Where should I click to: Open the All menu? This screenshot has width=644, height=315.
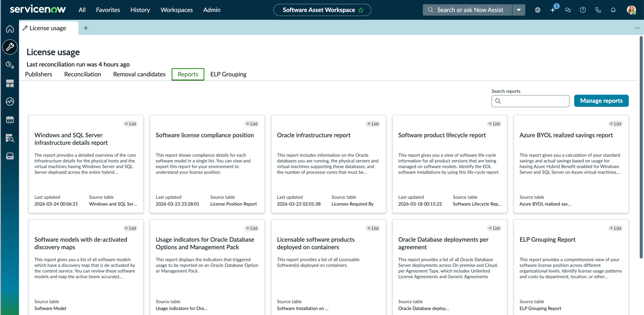pos(82,10)
